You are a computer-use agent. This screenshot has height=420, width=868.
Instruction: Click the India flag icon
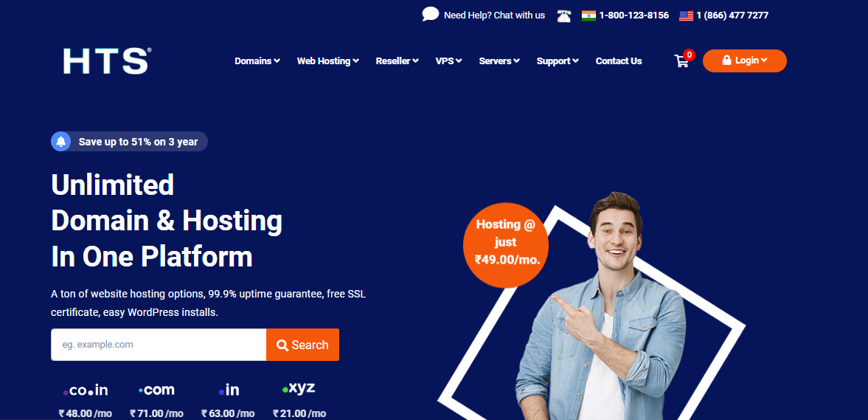click(588, 16)
